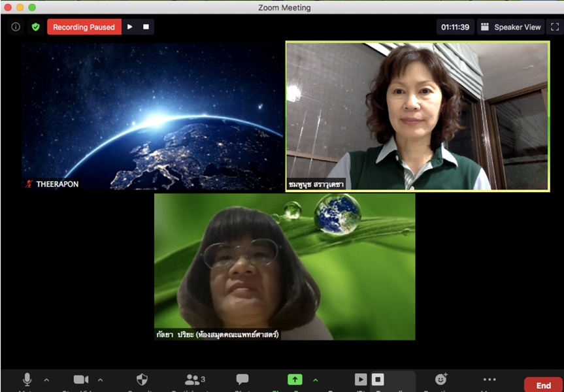
Task: Click the Recording Paused label
Action: (84, 27)
